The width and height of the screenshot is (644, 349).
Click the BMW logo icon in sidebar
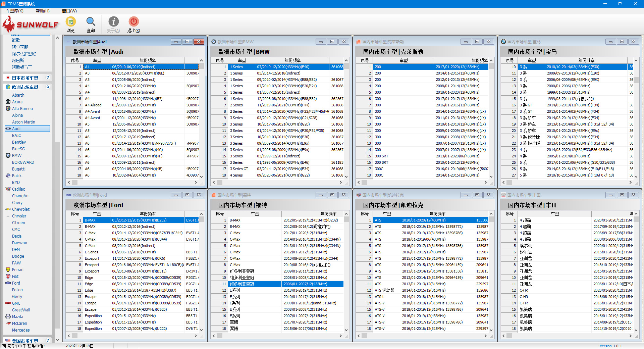[8, 155]
